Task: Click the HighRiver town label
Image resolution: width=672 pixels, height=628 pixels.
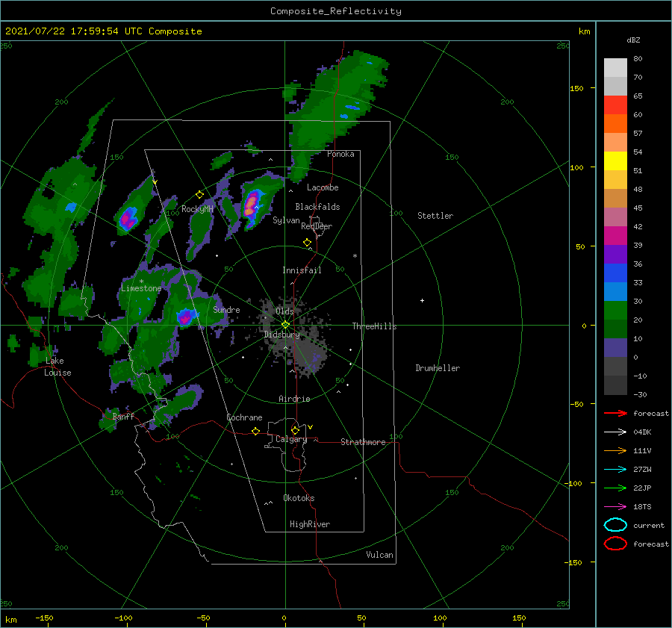Action: click(309, 524)
